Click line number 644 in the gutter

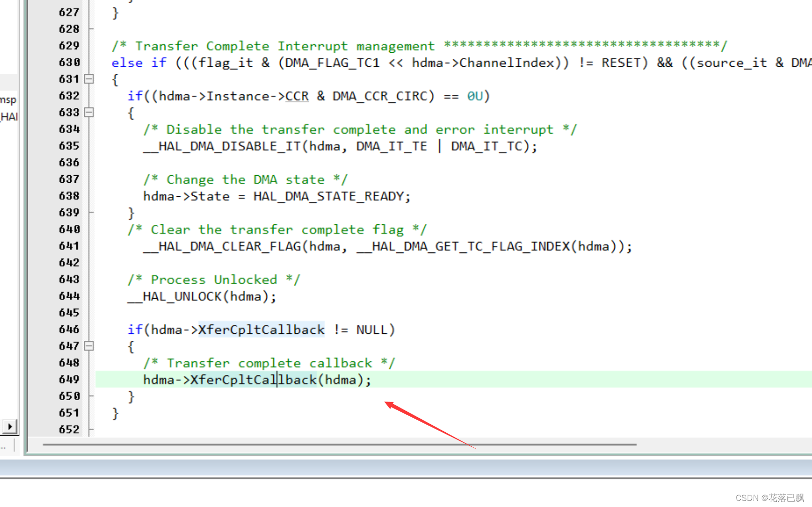point(69,296)
